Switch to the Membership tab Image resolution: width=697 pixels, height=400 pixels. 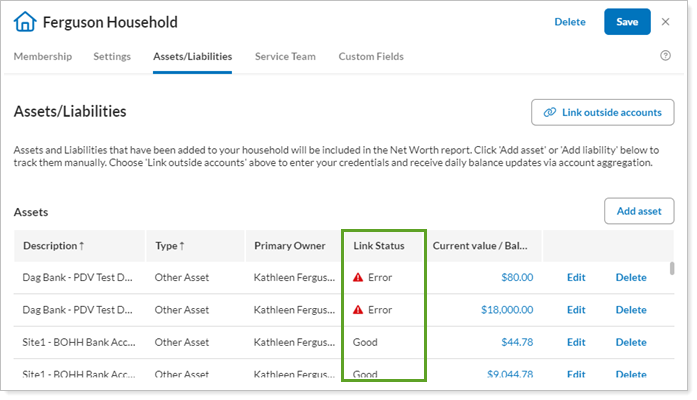point(42,56)
